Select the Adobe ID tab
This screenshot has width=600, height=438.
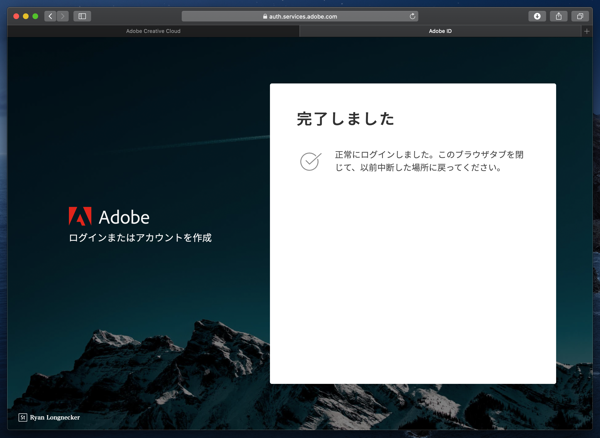[x=440, y=31]
